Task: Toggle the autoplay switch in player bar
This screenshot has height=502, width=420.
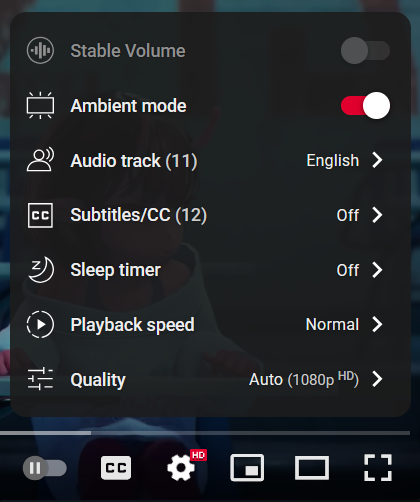Action: click(x=45, y=468)
